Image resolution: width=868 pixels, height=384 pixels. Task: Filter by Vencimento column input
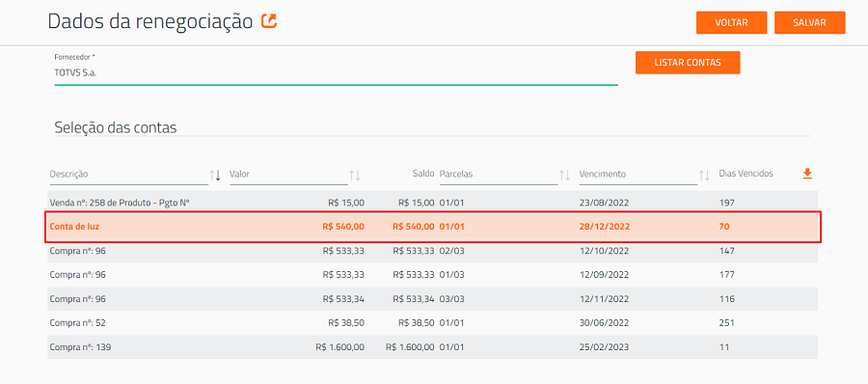click(637, 175)
